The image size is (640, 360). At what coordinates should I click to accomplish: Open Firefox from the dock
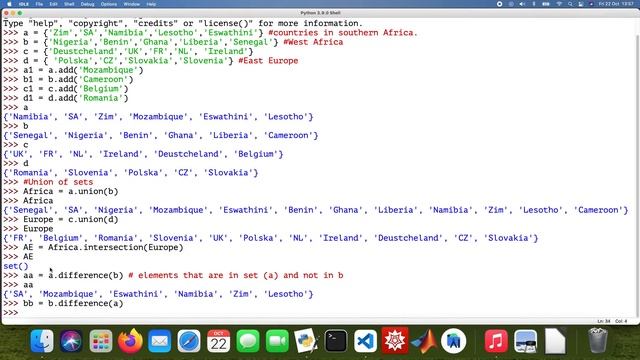pos(130,340)
